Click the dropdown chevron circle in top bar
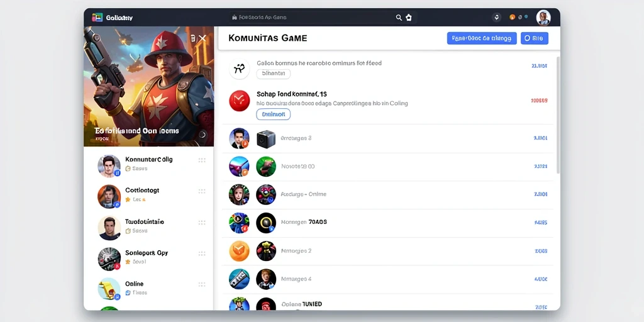This screenshot has width=644, height=322. coord(497,17)
